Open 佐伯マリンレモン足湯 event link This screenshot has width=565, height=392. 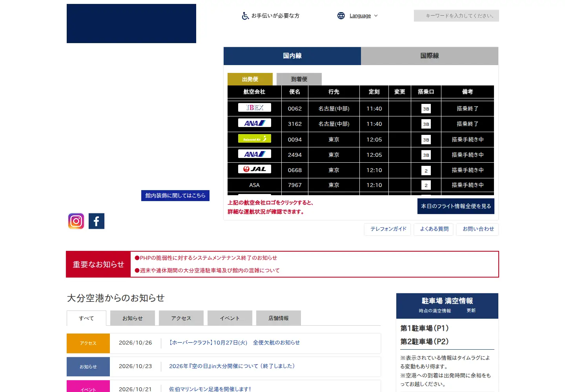coord(210,389)
